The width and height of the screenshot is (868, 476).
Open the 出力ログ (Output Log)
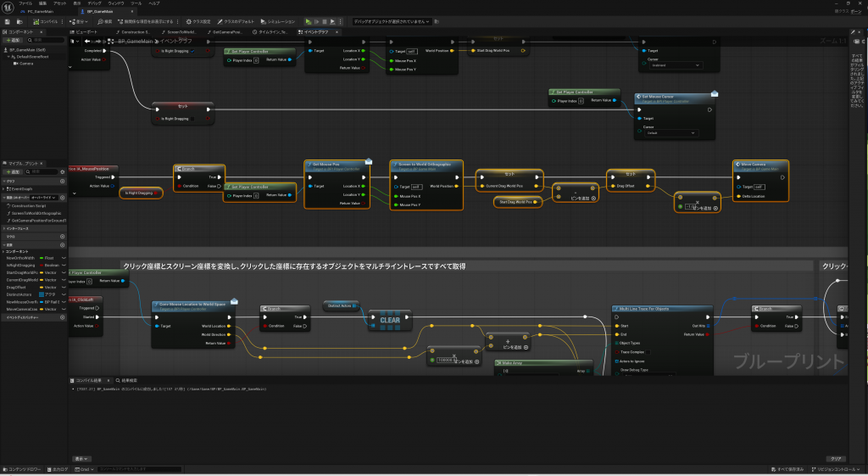point(58,469)
